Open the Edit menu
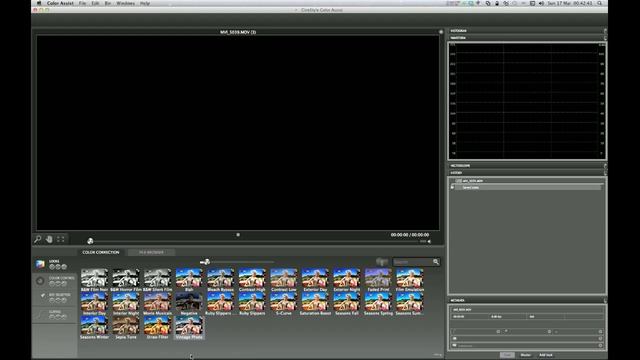The width and height of the screenshot is (640, 360). pos(95,3)
